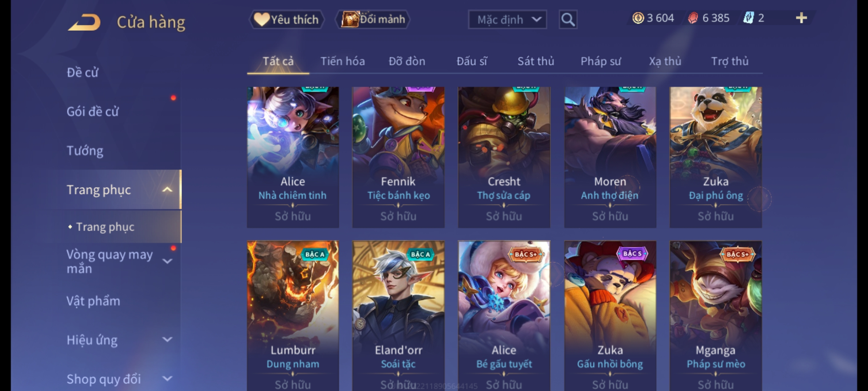Open Gói đề cử sidebar item
Screen dimensions: 868x391
click(x=93, y=112)
